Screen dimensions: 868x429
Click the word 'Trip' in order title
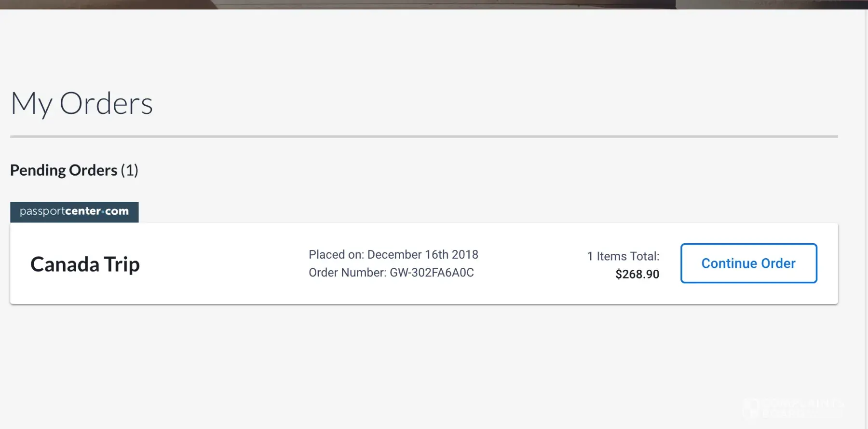[122, 264]
